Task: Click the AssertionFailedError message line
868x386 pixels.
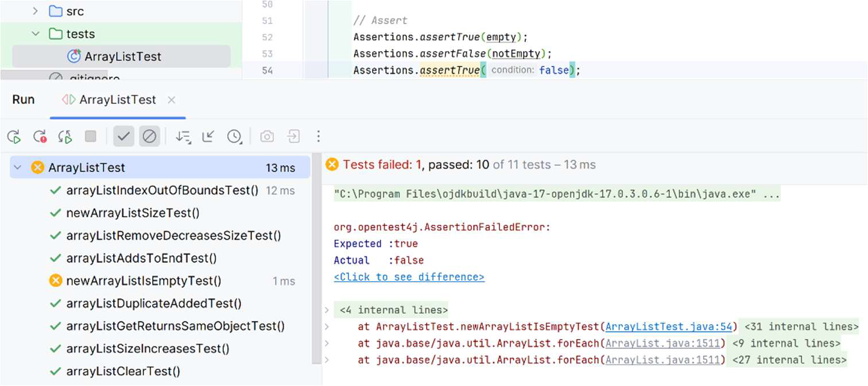Action: pyautogui.click(x=442, y=227)
